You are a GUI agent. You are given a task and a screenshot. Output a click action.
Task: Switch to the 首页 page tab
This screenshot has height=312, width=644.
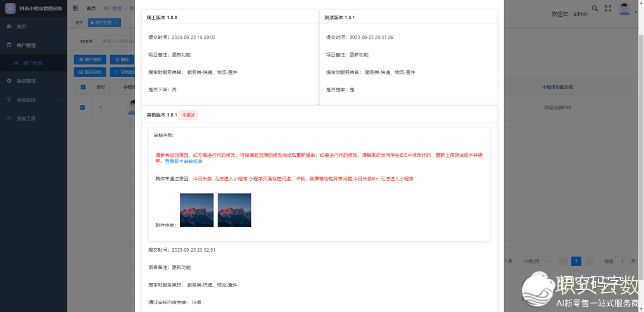pos(79,23)
